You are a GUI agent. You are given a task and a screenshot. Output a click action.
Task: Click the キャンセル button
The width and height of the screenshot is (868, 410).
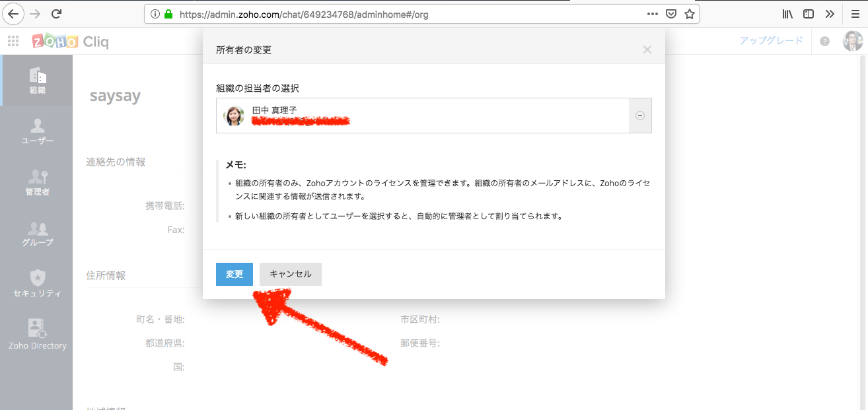(290, 274)
